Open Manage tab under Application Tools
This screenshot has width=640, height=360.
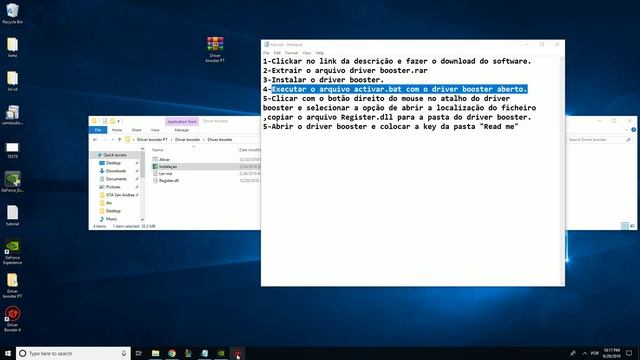coord(182,130)
